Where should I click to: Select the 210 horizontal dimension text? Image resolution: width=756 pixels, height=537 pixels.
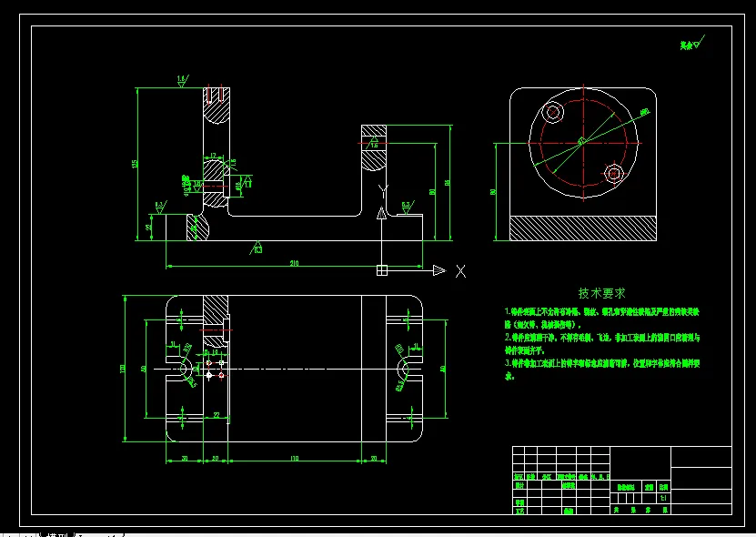point(294,263)
